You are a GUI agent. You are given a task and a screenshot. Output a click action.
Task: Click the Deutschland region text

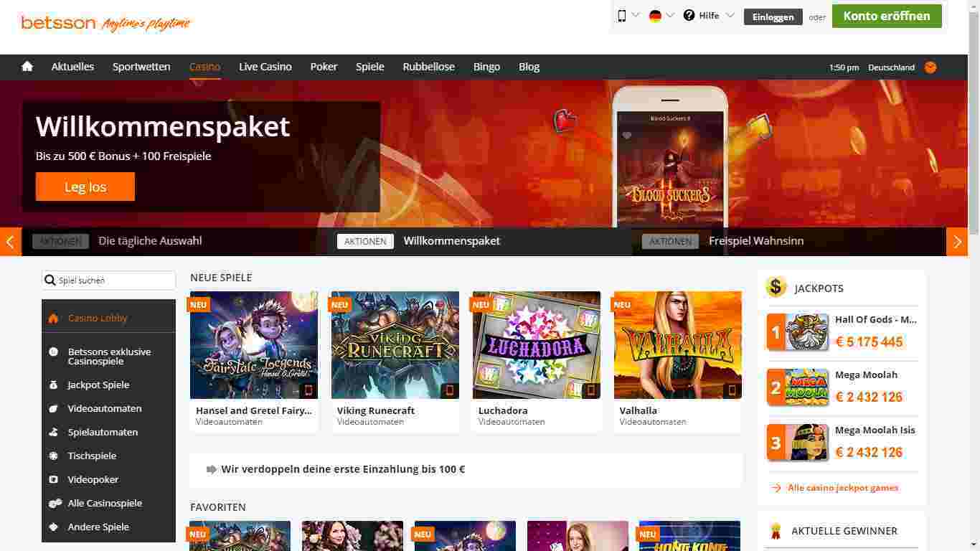(x=891, y=67)
